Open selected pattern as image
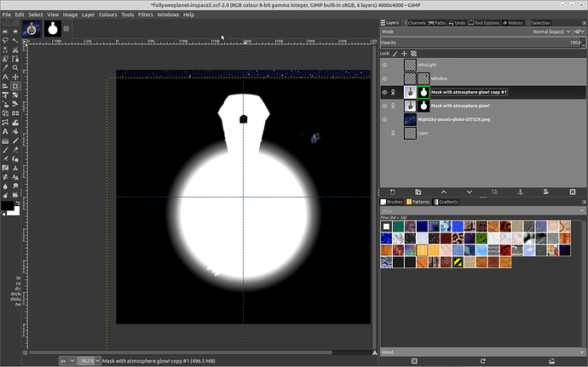 [x=551, y=361]
